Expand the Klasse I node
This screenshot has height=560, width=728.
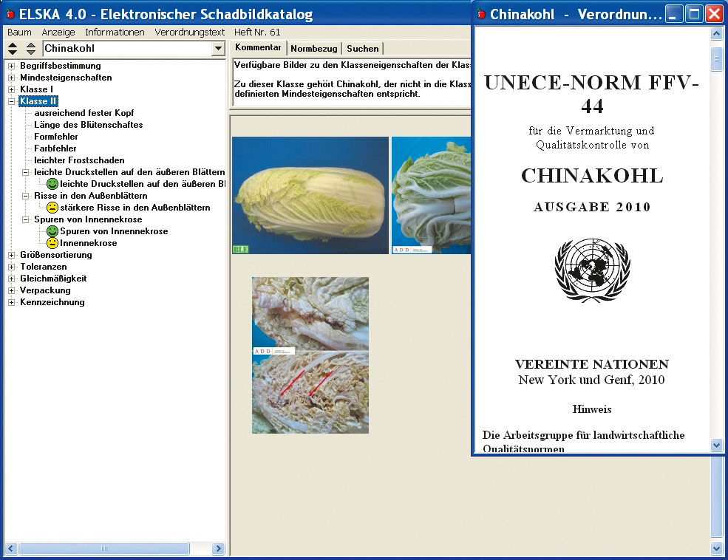point(12,89)
